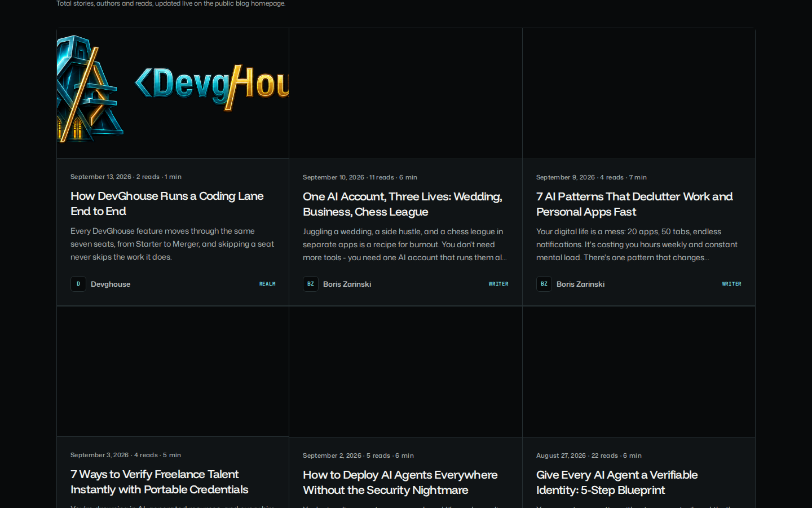Open the DevGhouse banner thumbnail

coord(173,93)
